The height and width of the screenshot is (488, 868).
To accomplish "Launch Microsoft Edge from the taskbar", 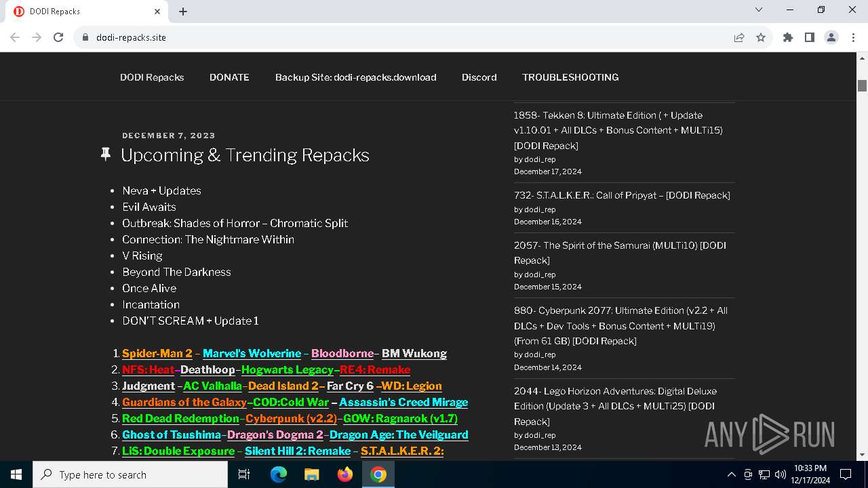I will tap(279, 474).
